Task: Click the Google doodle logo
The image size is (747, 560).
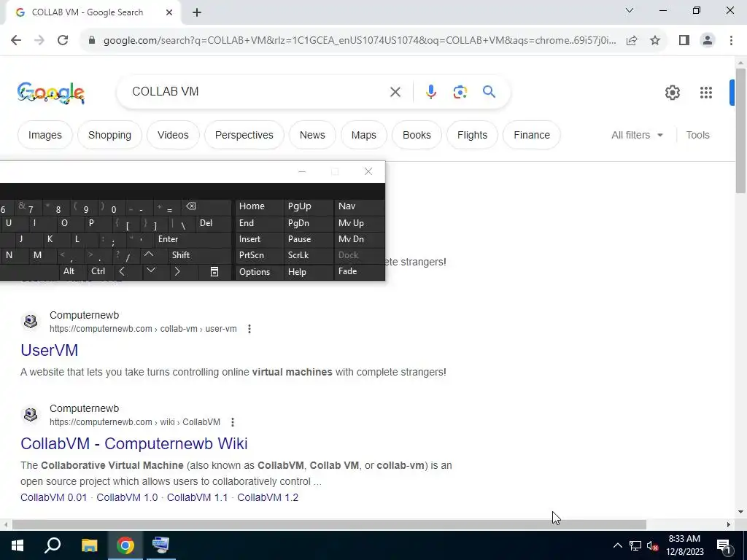Action: pyautogui.click(x=51, y=93)
